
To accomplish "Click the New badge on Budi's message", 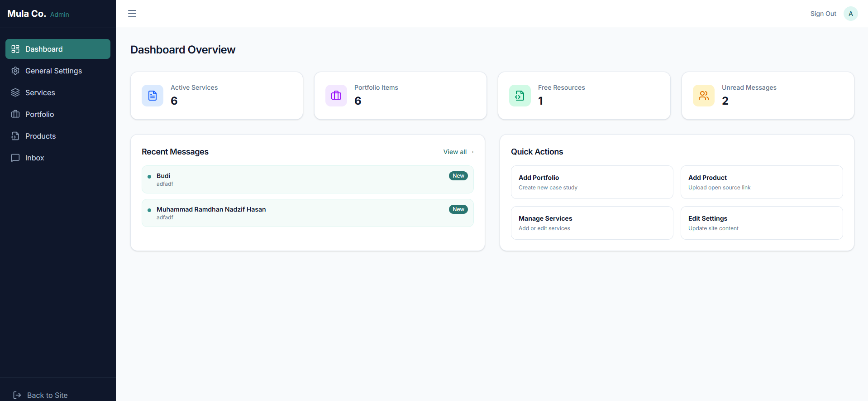I will click(458, 176).
